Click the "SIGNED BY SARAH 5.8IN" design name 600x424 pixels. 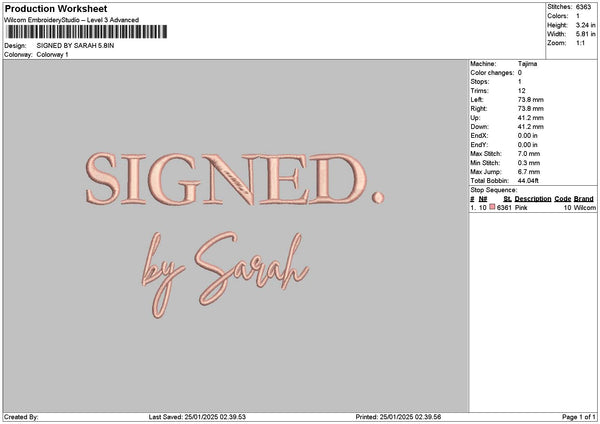click(75, 46)
